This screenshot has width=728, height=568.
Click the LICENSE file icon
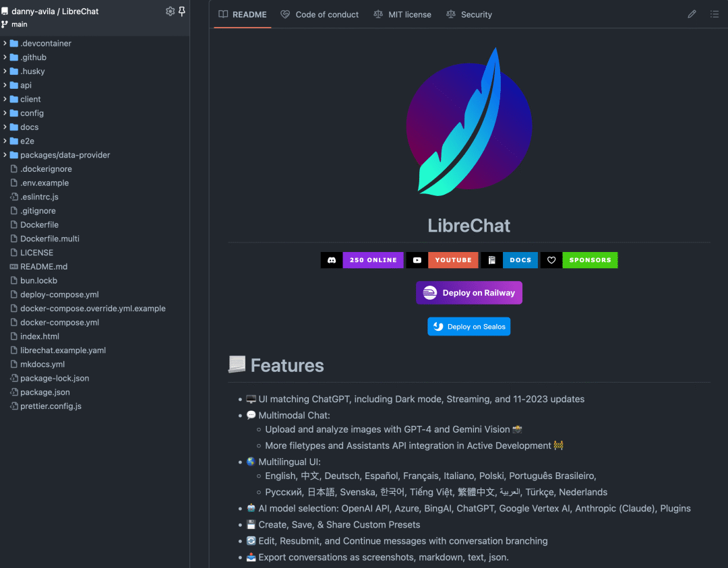14,253
